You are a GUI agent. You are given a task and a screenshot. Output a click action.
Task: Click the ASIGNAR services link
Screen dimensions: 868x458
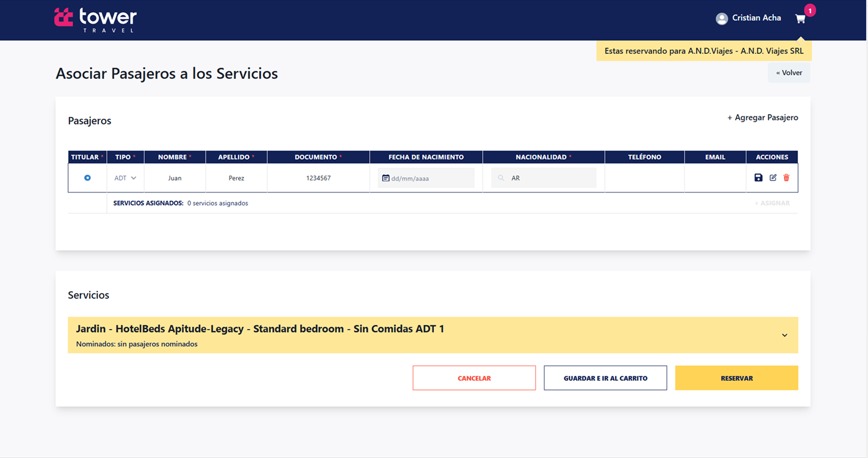pyautogui.click(x=772, y=203)
